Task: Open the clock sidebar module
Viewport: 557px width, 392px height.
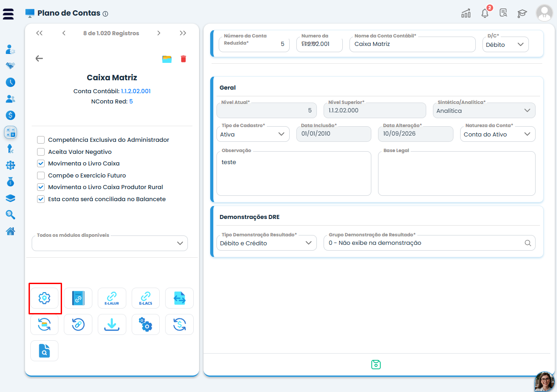Action: point(11,82)
